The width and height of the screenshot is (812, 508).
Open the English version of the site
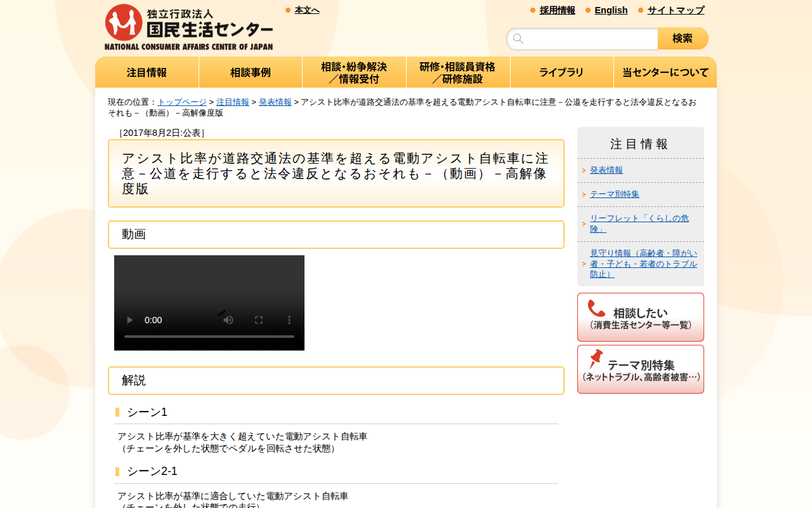(611, 10)
